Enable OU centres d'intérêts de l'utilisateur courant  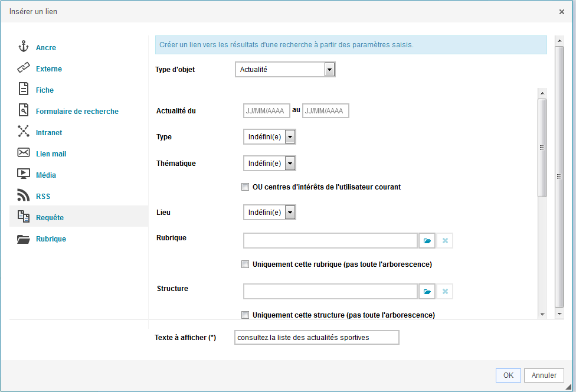(245, 187)
